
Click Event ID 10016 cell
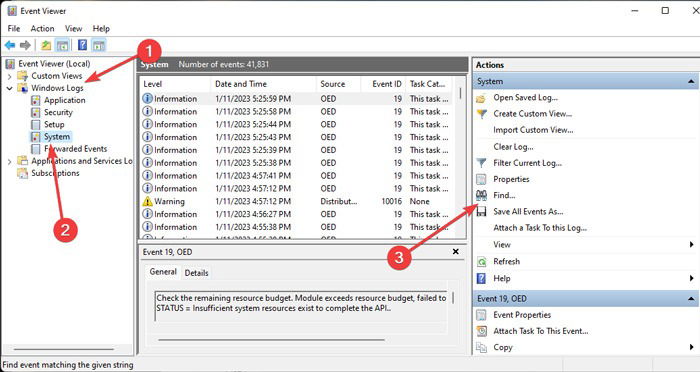[392, 201]
